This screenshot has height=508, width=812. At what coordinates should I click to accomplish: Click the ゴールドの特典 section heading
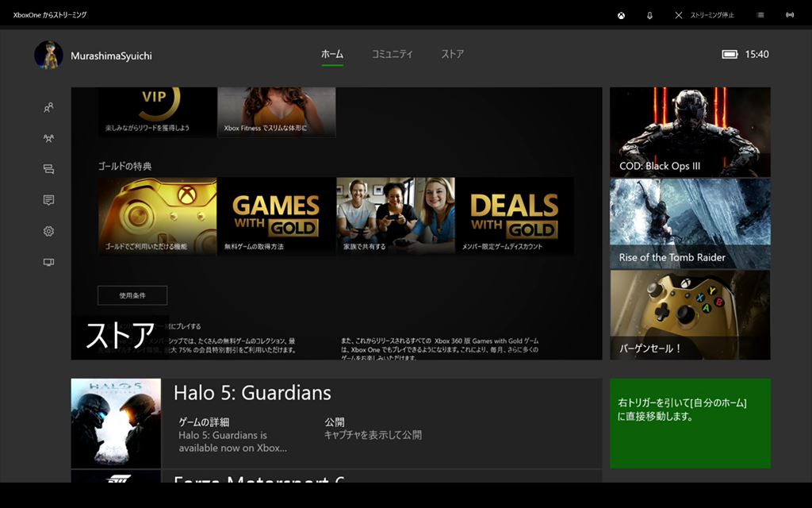coord(124,167)
